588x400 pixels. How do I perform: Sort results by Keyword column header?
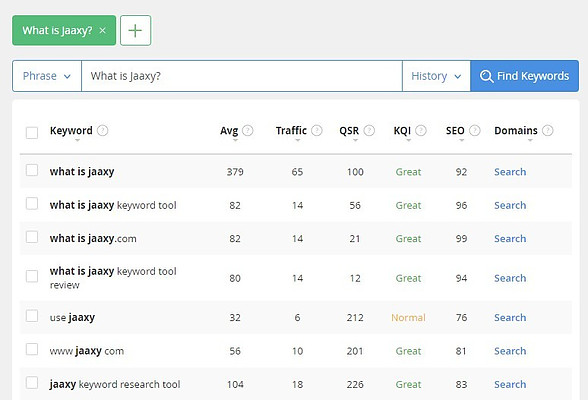pyautogui.click(x=71, y=130)
